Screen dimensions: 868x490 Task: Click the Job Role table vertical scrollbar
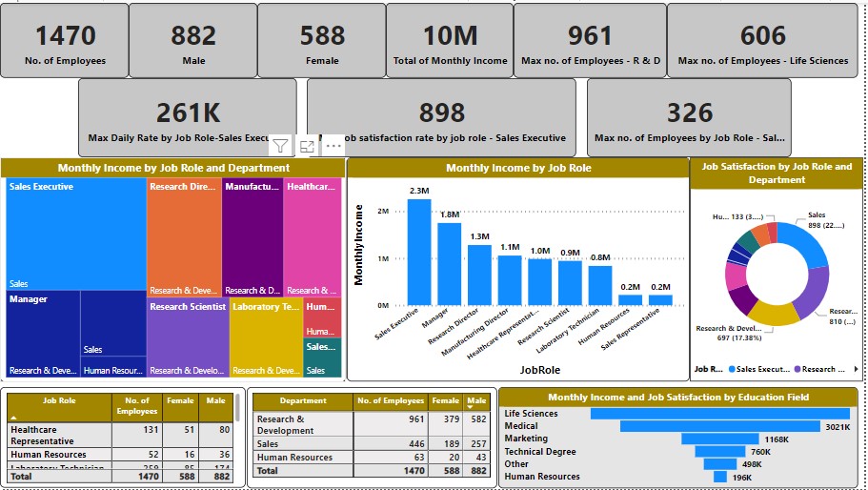pos(237,408)
